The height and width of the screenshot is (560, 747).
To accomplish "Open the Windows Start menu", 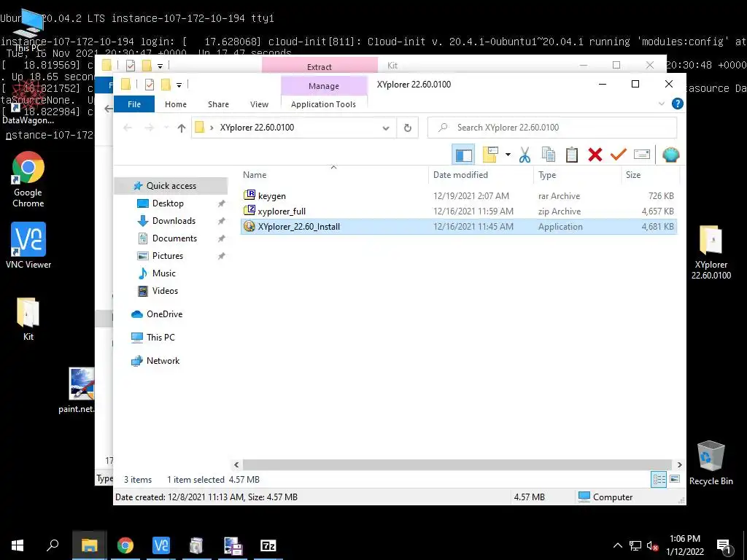I will coord(18,545).
